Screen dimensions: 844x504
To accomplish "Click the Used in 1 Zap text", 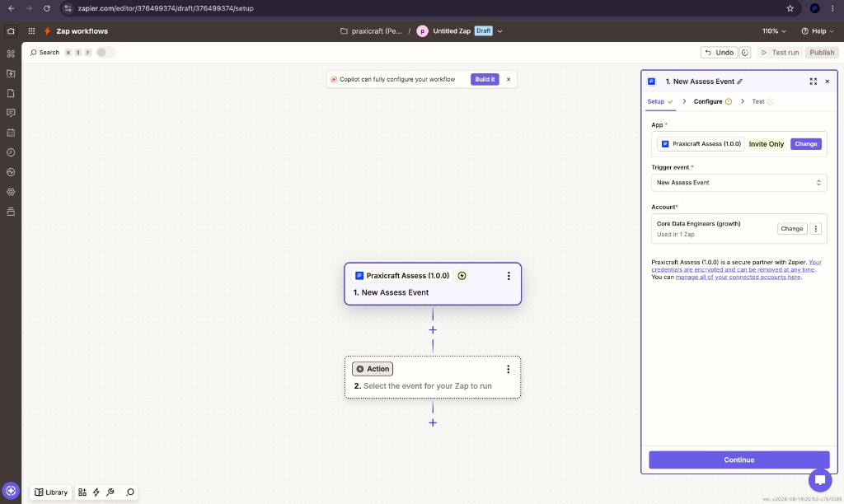I will point(676,235).
